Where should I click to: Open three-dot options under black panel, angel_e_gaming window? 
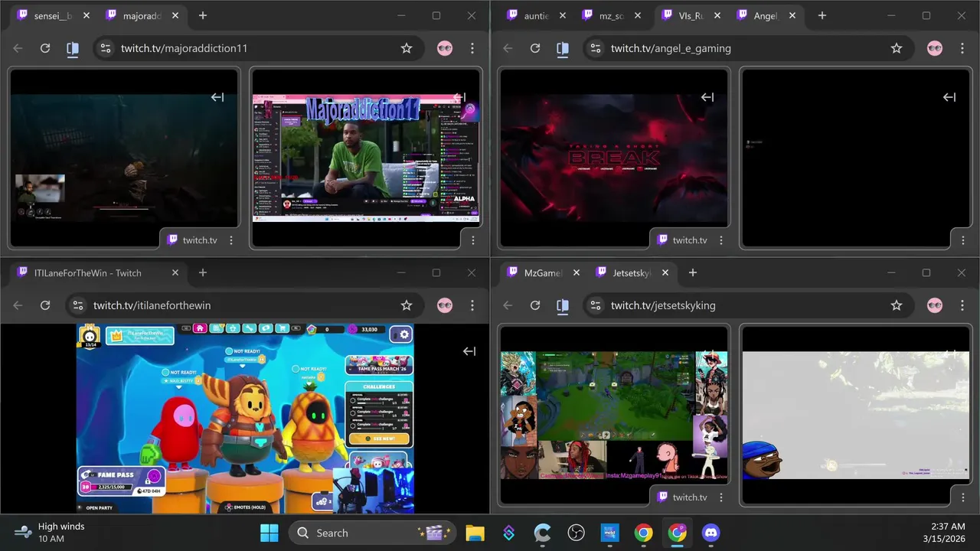[x=962, y=240]
